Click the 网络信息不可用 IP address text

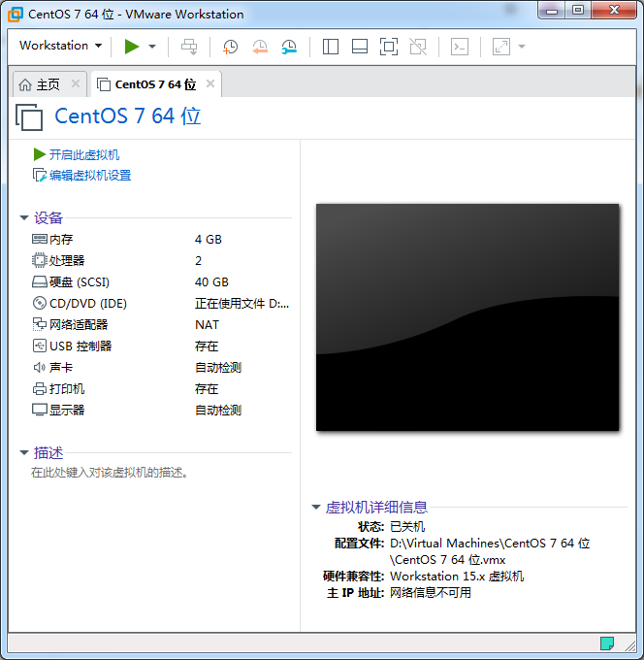431,593
